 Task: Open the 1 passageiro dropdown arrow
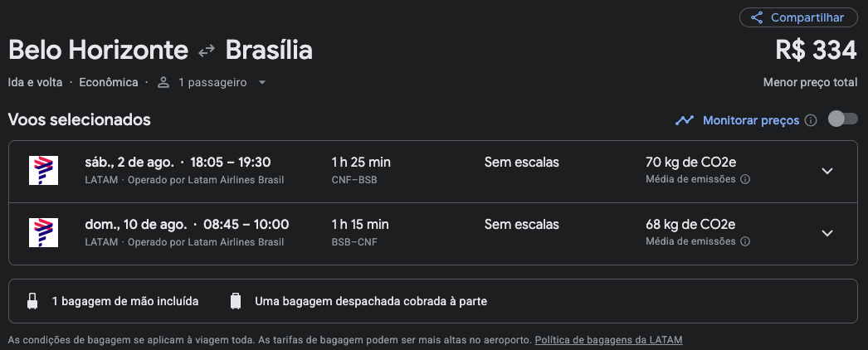tap(262, 83)
